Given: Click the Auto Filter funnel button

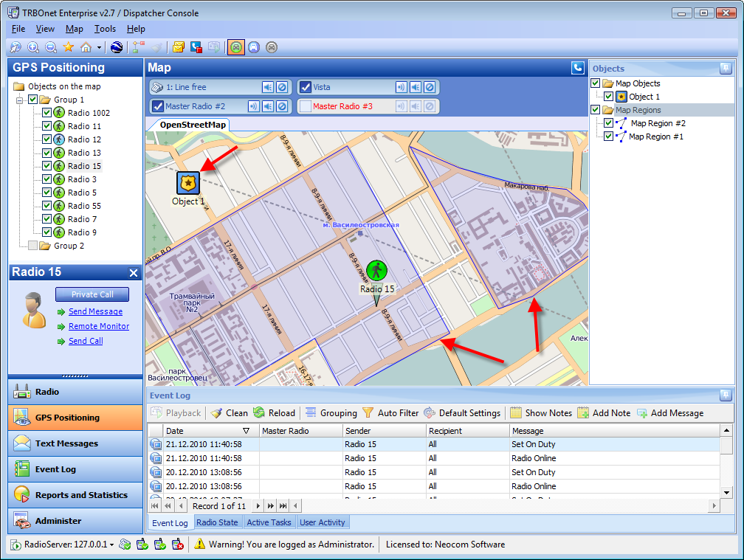Looking at the screenshot, I should pos(390,413).
